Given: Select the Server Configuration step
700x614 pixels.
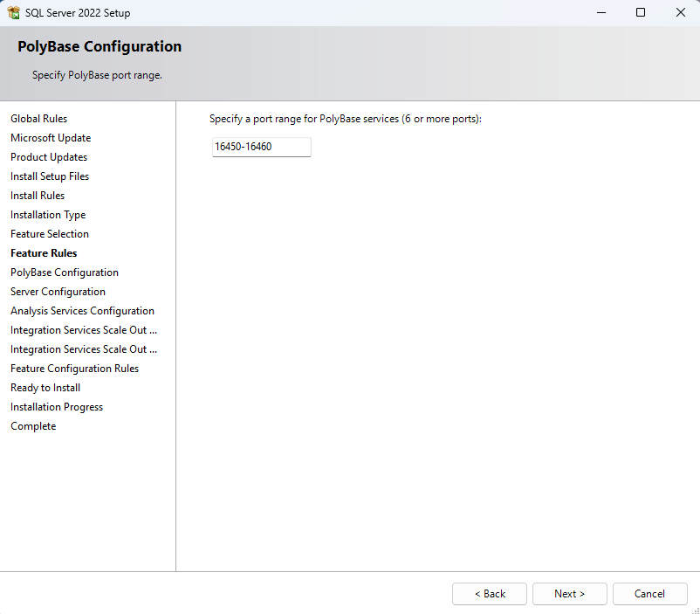Looking at the screenshot, I should [58, 292].
